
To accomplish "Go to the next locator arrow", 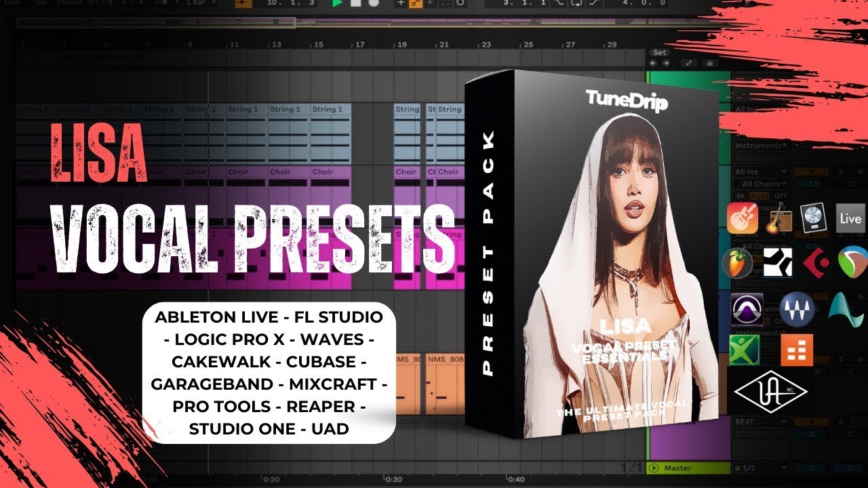I will (666, 62).
